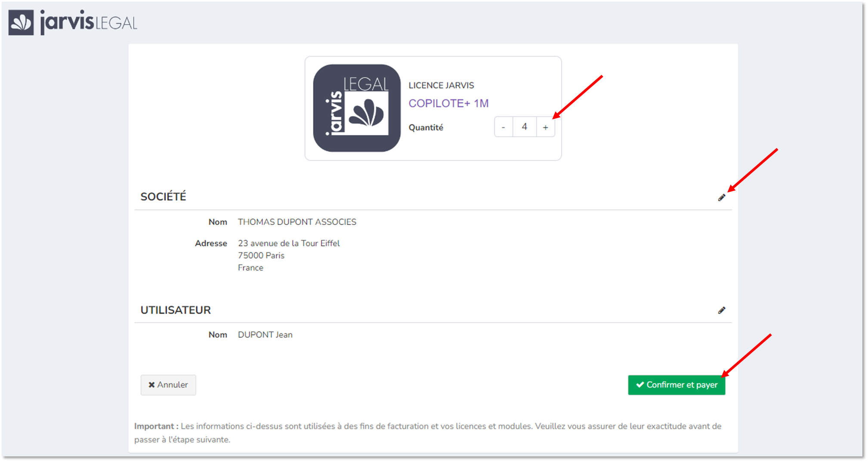This screenshot has width=868, height=462.
Task: Click the 75000 Paris address line
Action: click(261, 256)
